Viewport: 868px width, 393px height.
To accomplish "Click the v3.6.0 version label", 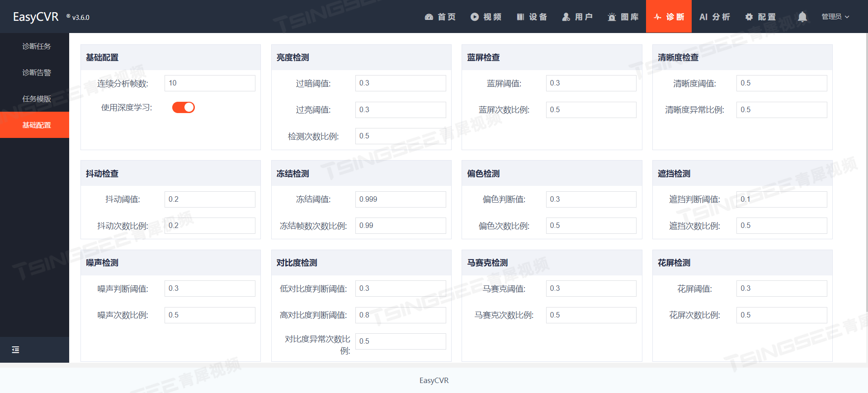I will click(81, 18).
